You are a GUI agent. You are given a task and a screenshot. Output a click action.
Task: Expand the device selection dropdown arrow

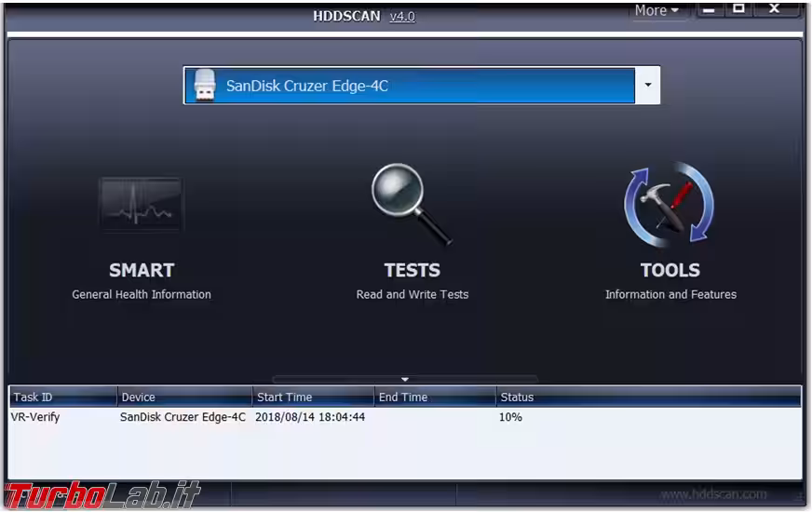point(647,86)
